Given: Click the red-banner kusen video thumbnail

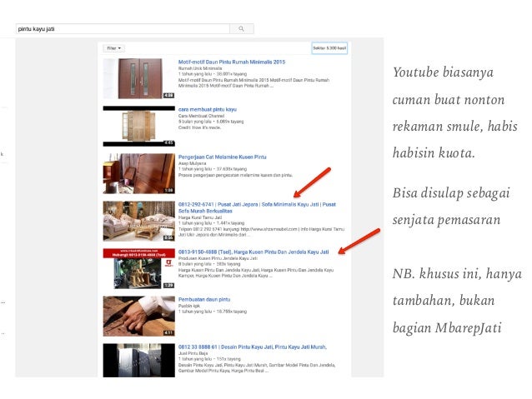Looking at the screenshot, I should click(x=139, y=268).
